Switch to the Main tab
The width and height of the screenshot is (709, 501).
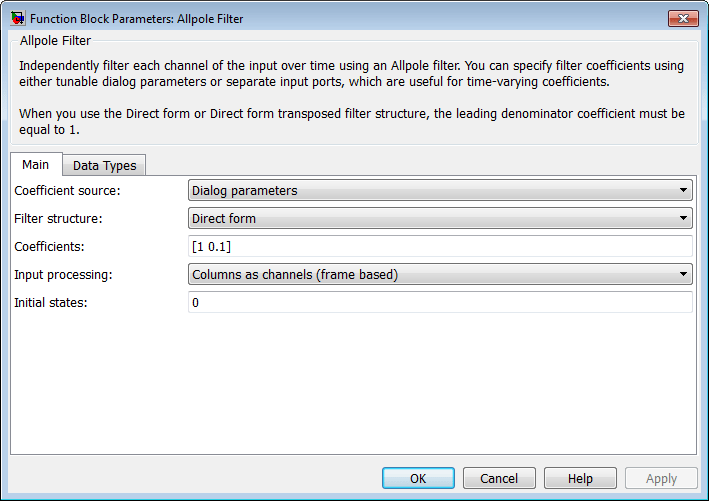coord(36,165)
